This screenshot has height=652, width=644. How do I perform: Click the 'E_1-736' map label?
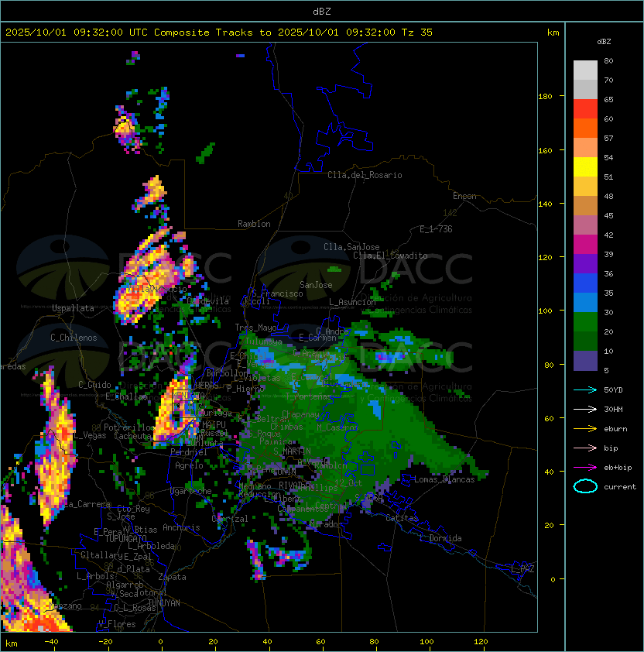(436, 229)
